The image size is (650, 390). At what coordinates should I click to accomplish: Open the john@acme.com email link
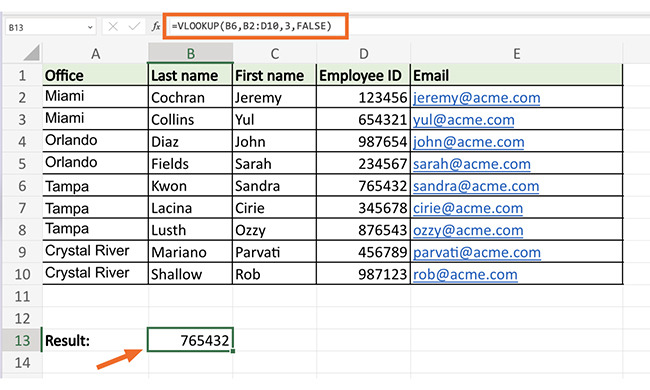point(468,142)
